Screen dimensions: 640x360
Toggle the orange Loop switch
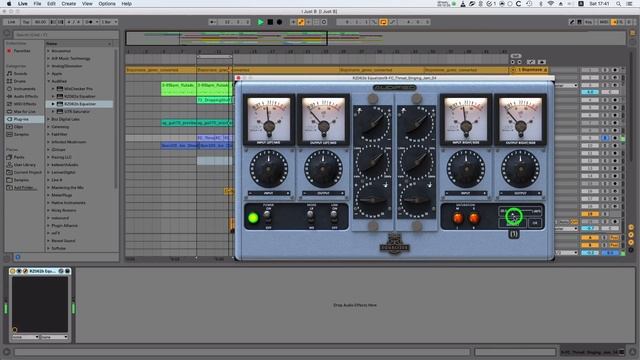point(383,22)
